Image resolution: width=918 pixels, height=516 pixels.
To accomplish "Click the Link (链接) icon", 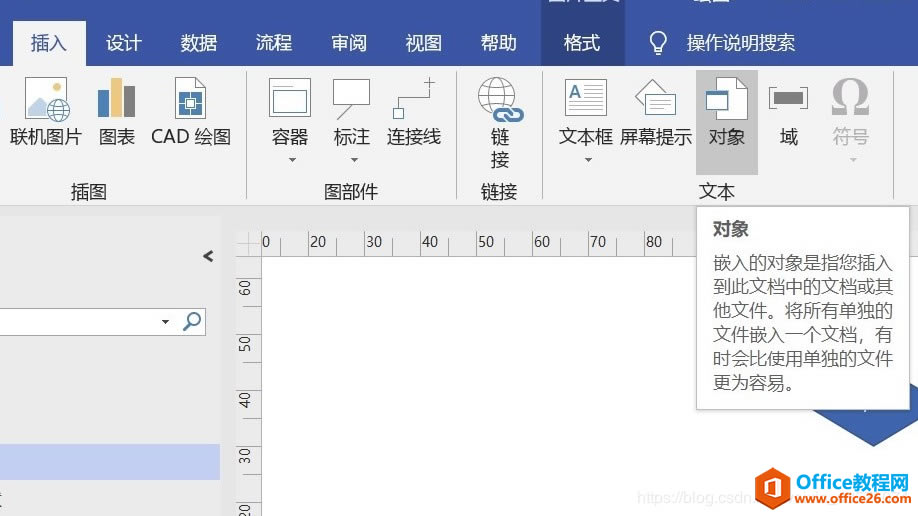I will pyautogui.click(x=499, y=120).
